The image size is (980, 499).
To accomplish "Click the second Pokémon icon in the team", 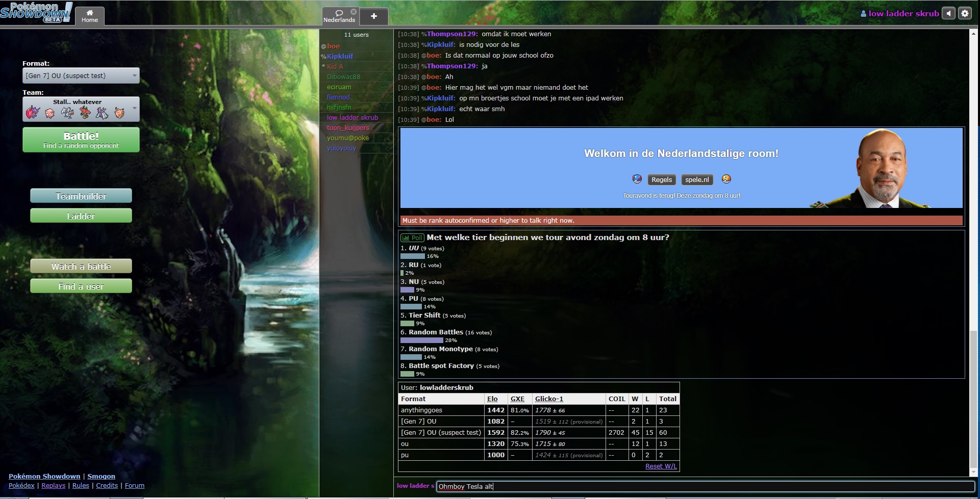I will 50,113.
